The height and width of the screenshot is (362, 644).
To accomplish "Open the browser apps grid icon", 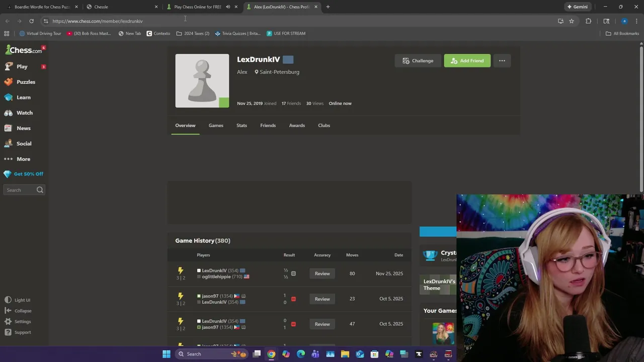I will [7, 34].
